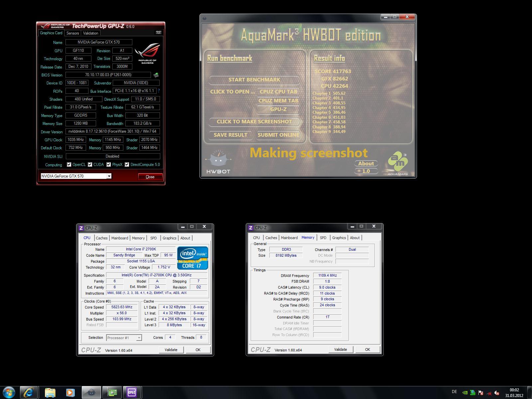Open the About tab in the right CPU-Z window
The height and width of the screenshot is (399, 532).
pyautogui.click(x=355, y=238)
